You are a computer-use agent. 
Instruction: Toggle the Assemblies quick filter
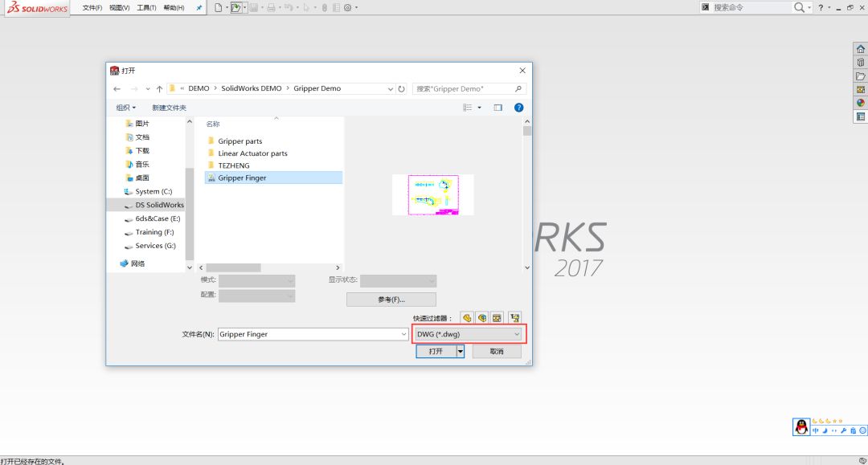pos(482,318)
